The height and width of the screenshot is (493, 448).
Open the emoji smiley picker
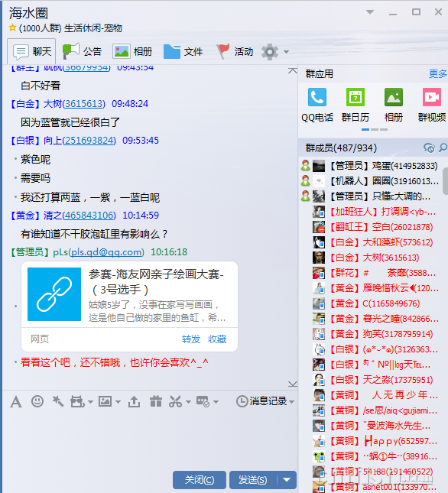(x=37, y=401)
